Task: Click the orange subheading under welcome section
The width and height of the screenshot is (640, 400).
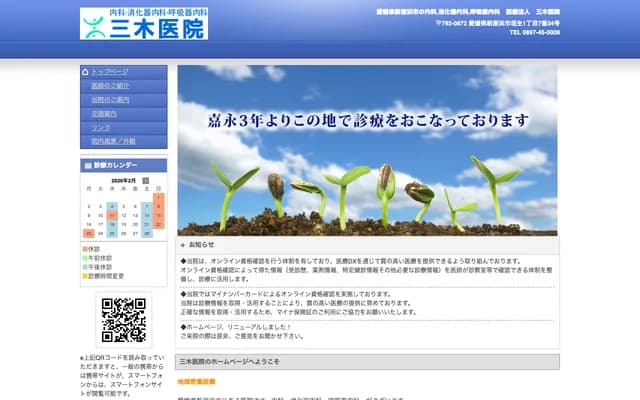Action: (x=196, y=382)
